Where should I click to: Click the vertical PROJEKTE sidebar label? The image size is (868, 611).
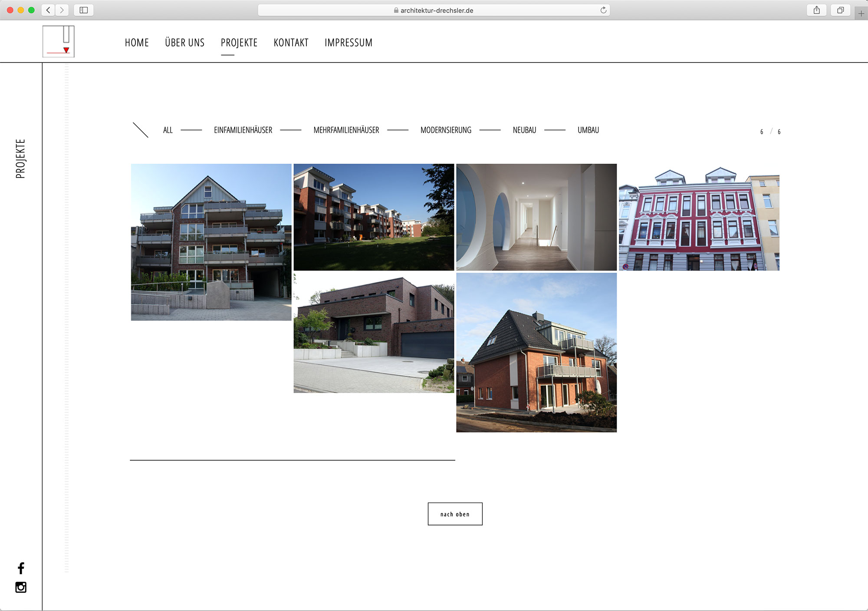pyautogui.click(x=20, y=159)
